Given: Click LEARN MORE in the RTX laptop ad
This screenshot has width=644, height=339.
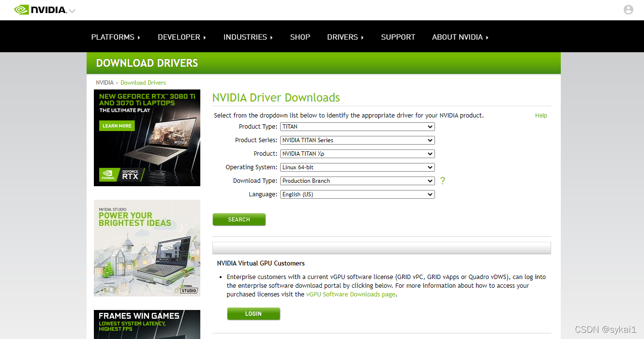Looking at the screenshot, I should 117,126.
